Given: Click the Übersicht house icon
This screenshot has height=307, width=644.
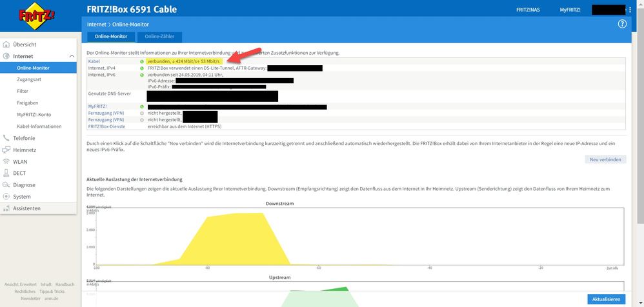Looking at the screenshot, I should pos(6,45).
